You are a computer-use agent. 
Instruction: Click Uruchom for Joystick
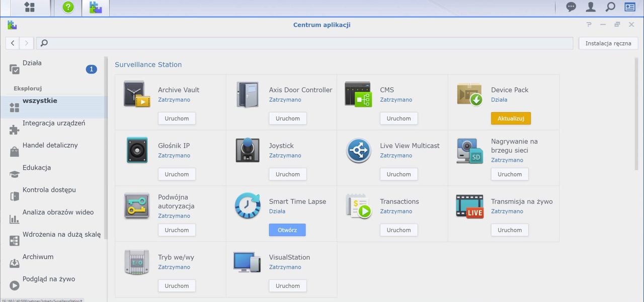[288, 174]
